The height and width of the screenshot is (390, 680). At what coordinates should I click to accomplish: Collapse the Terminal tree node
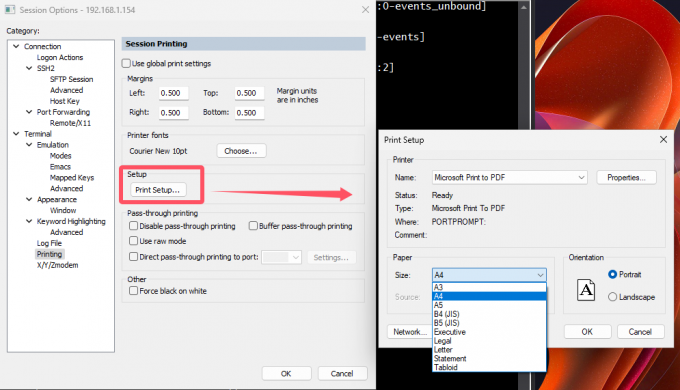[16, 134]
